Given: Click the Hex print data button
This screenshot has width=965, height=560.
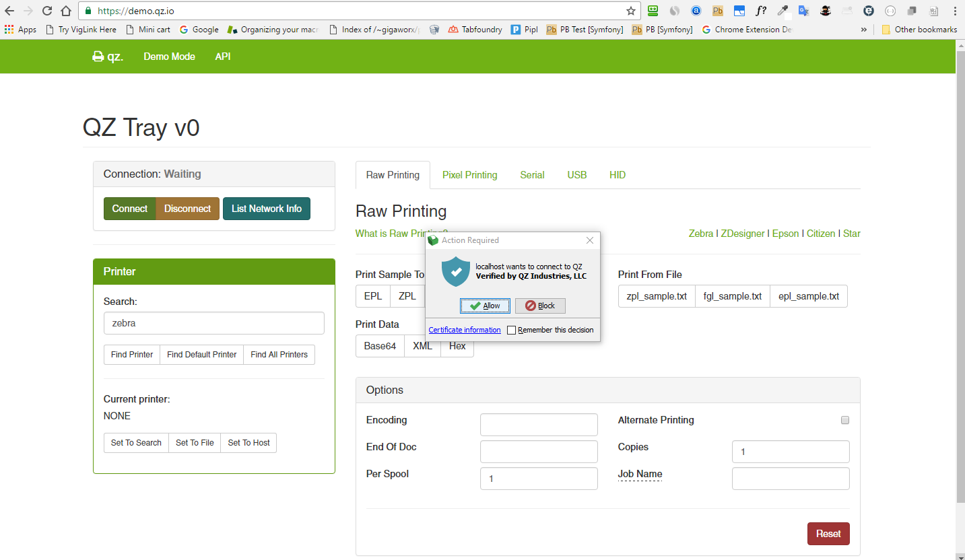Looking at the screenshot, I should click(x=457, y=346).
